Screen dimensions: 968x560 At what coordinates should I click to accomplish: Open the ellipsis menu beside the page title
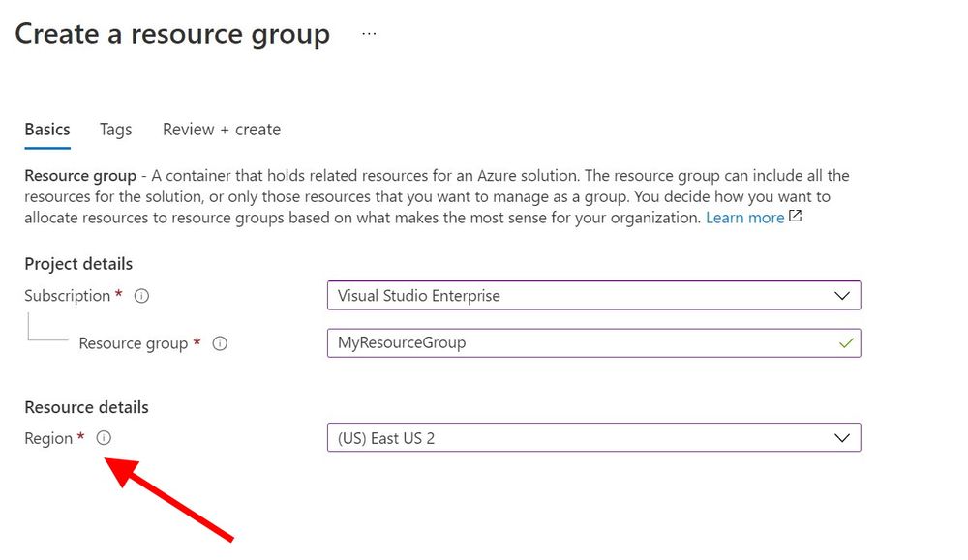point(369,31)
